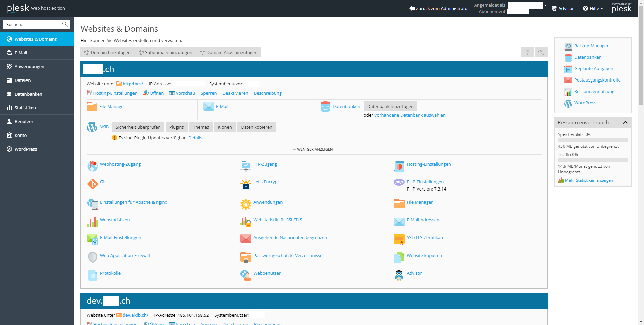Click the dev.akib.ch/ folder link

(x=136, y=315)
